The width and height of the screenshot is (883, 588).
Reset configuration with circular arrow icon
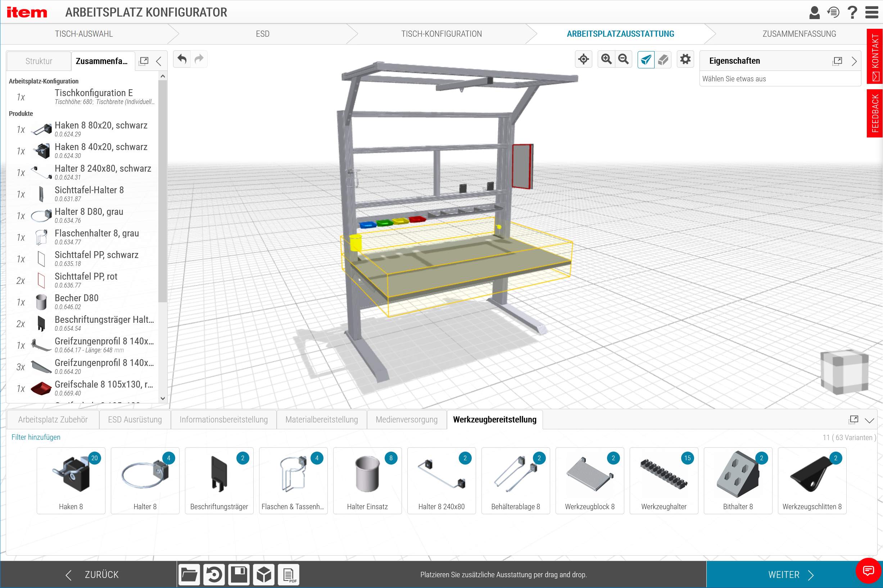214,574
